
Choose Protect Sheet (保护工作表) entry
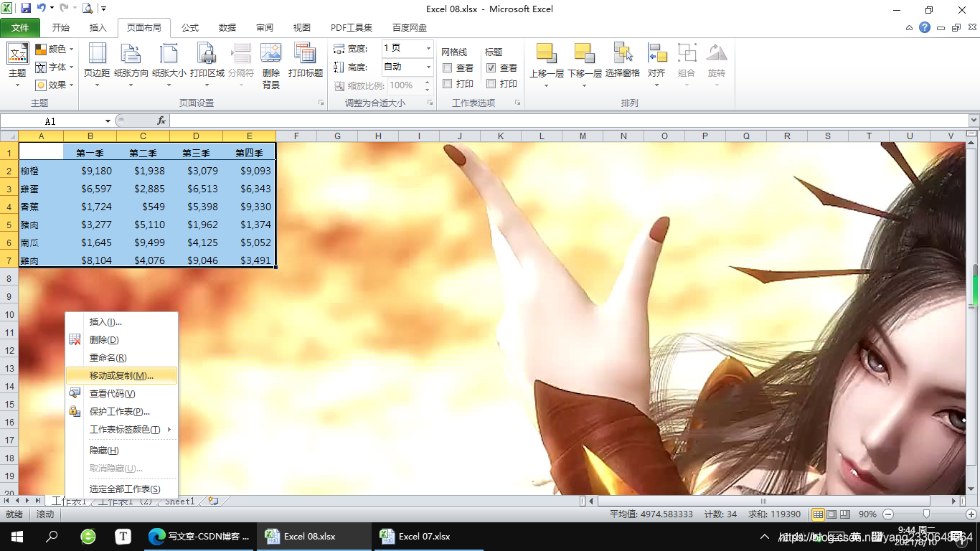[121, 412]
